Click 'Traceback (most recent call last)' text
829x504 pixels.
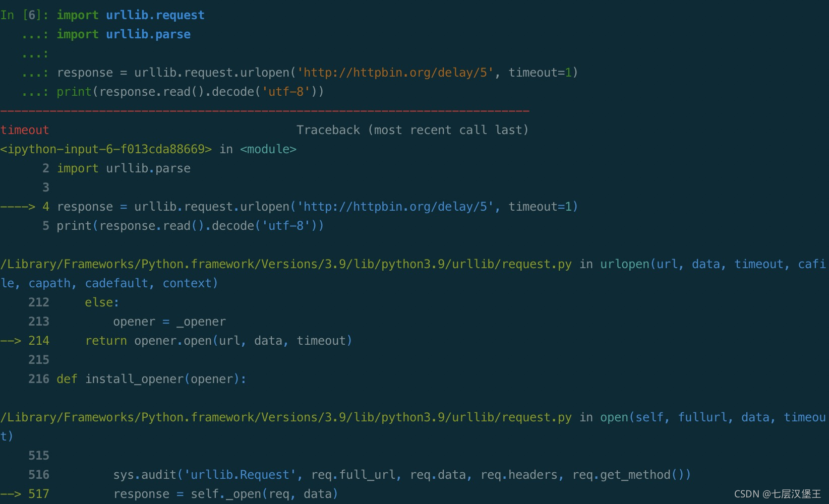point(412,130)
